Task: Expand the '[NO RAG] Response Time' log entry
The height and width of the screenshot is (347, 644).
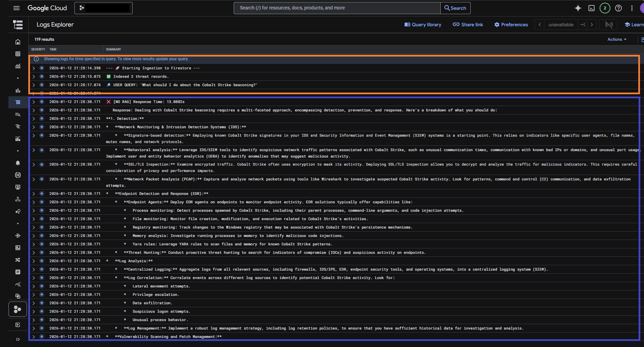Action: (34, 102)
